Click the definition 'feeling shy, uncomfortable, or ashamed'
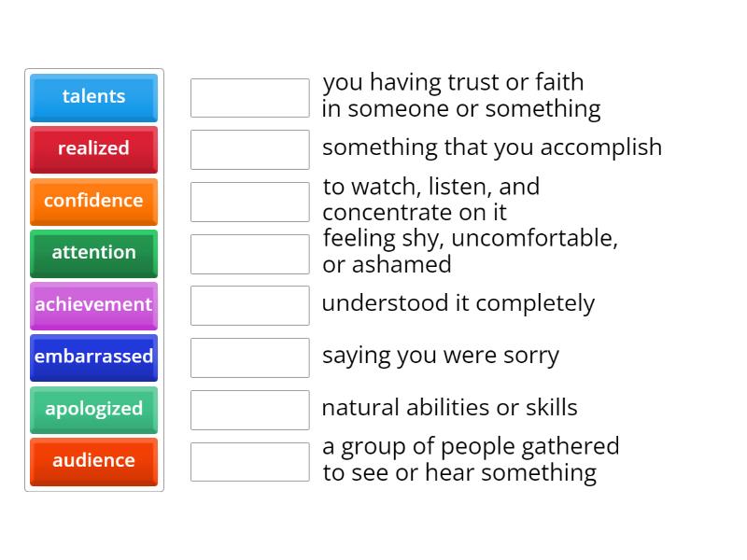 tap(472, 251)
